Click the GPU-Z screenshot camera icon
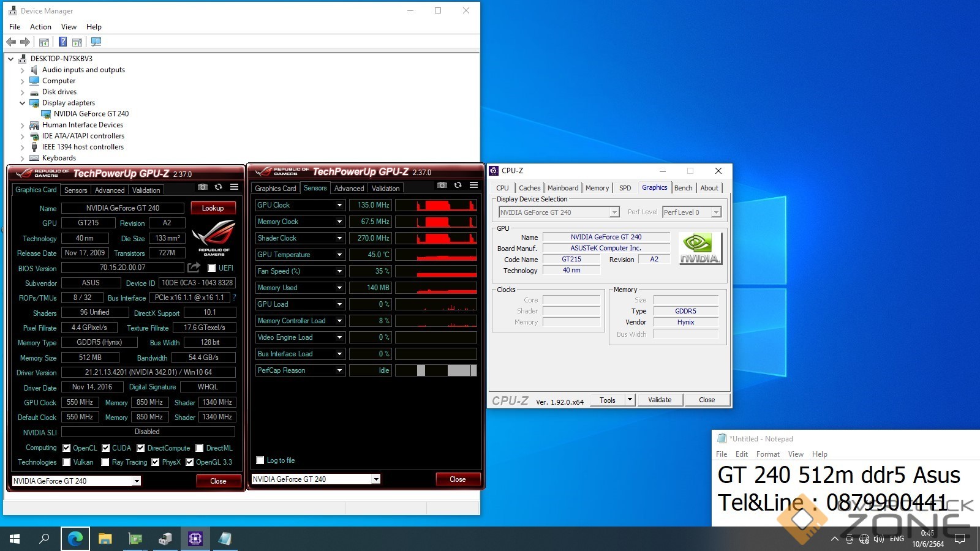 click(203, 187)
